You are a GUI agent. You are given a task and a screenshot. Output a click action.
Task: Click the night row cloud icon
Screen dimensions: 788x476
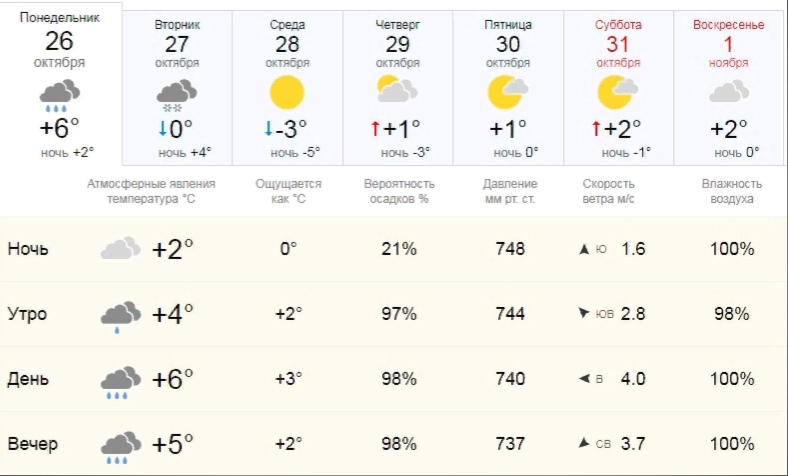coord(121,249)
